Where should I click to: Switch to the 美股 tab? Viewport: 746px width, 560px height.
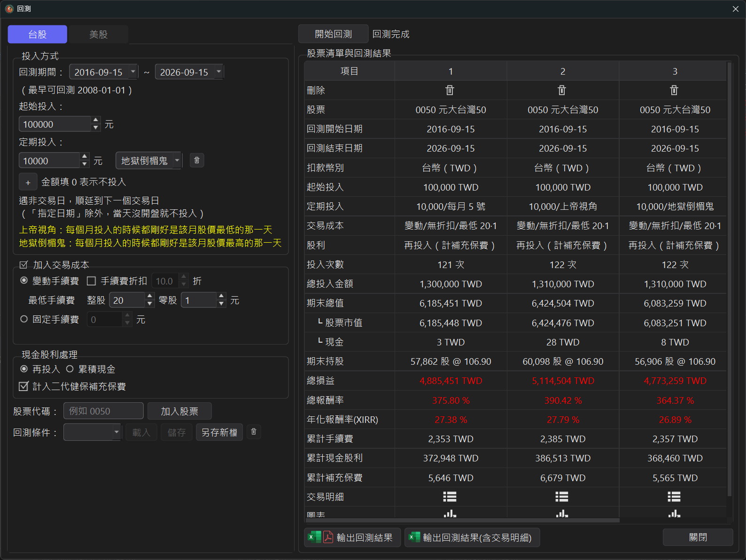[99, 34]
